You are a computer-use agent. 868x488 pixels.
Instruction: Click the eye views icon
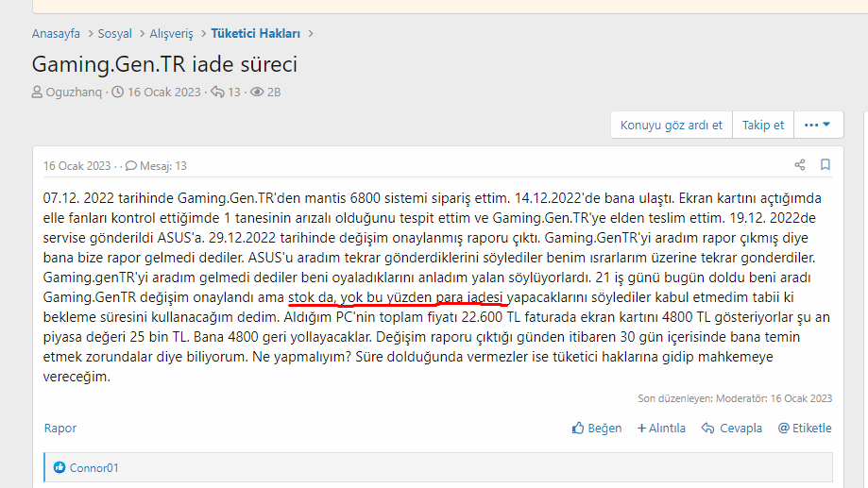tap(257, 92)
